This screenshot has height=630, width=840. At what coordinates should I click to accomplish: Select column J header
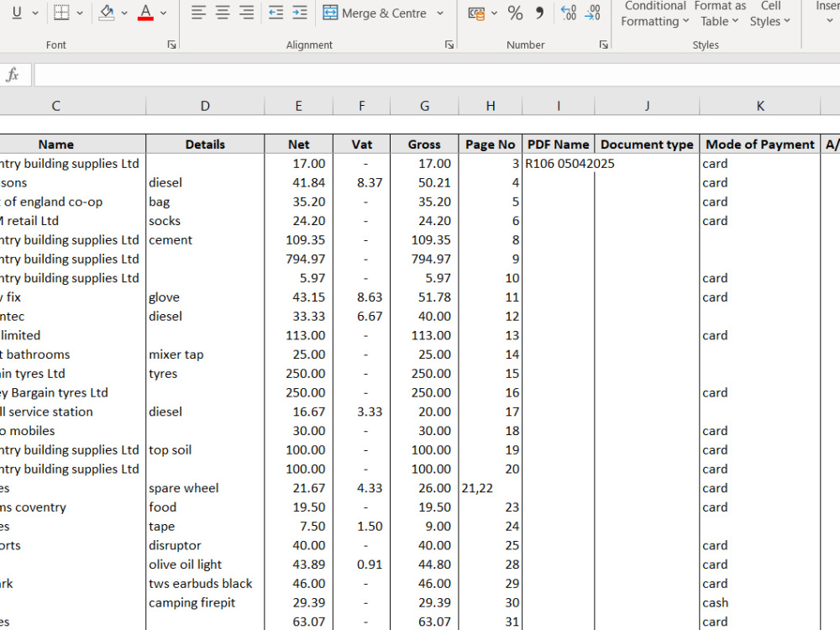pyautogui.click(x=647, y=106)
